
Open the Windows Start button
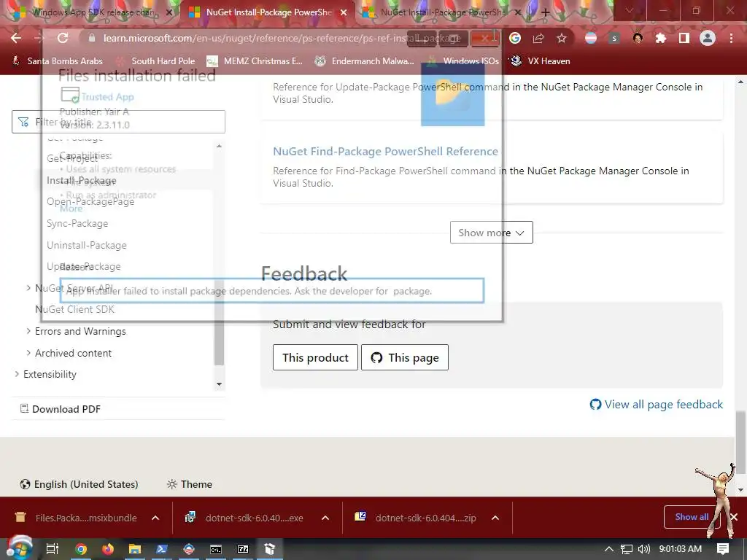click(19, 548)
